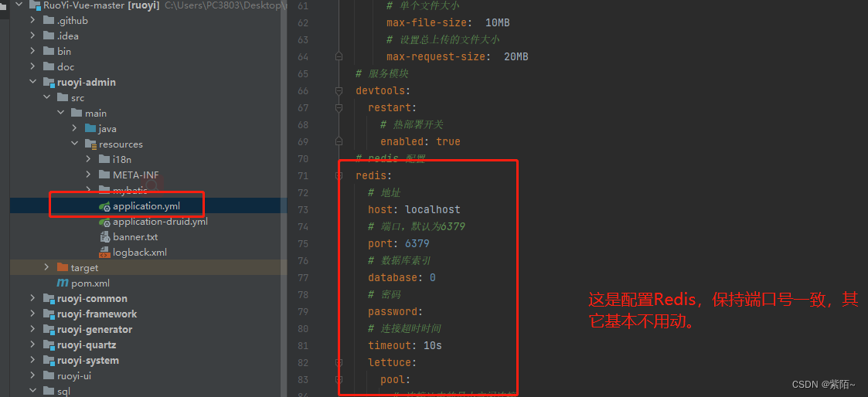Toggle code fold marker at line 66 devtools

[339, 90]
